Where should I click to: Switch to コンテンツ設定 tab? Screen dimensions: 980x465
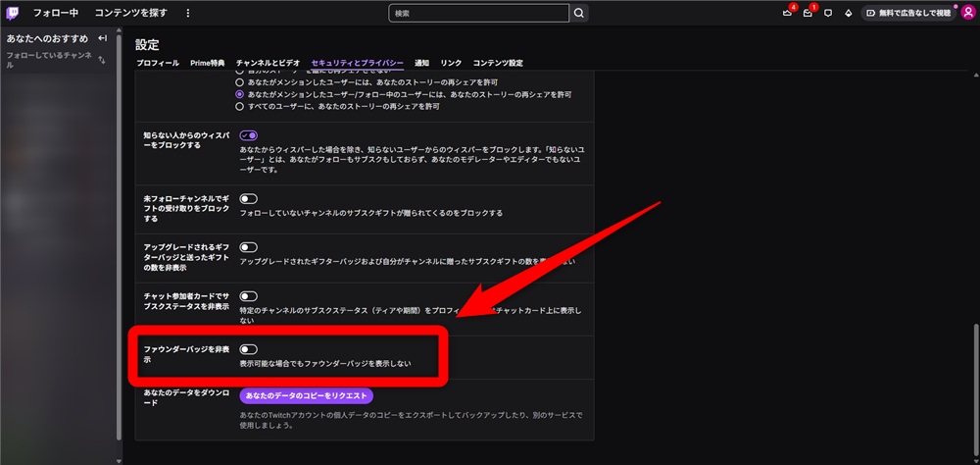pos(498,63)
